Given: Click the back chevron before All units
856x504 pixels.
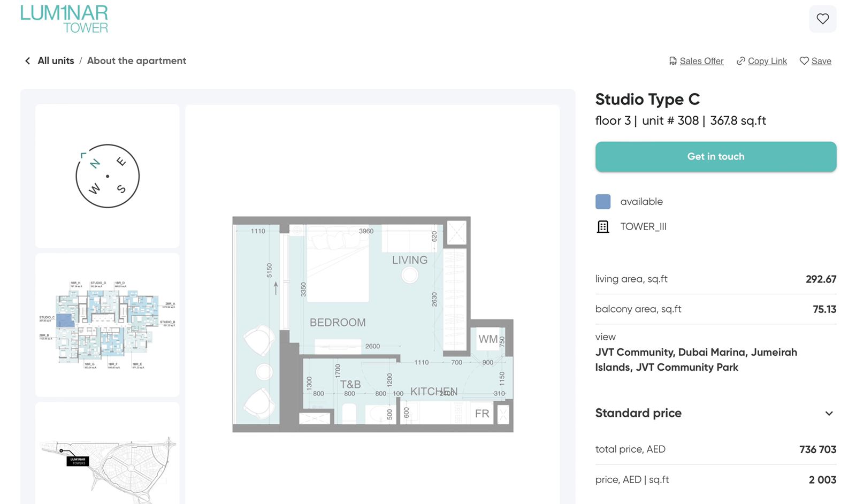Looking at the screenshot, I should point(28,61).
